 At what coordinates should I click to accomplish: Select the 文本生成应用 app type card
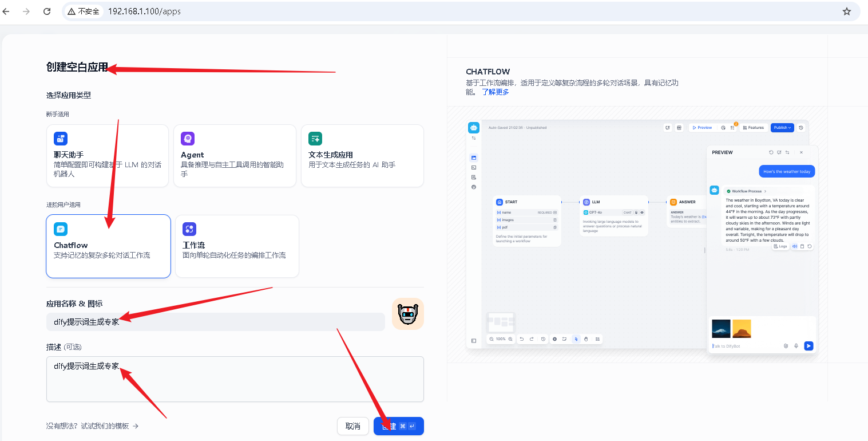(362, 156)
